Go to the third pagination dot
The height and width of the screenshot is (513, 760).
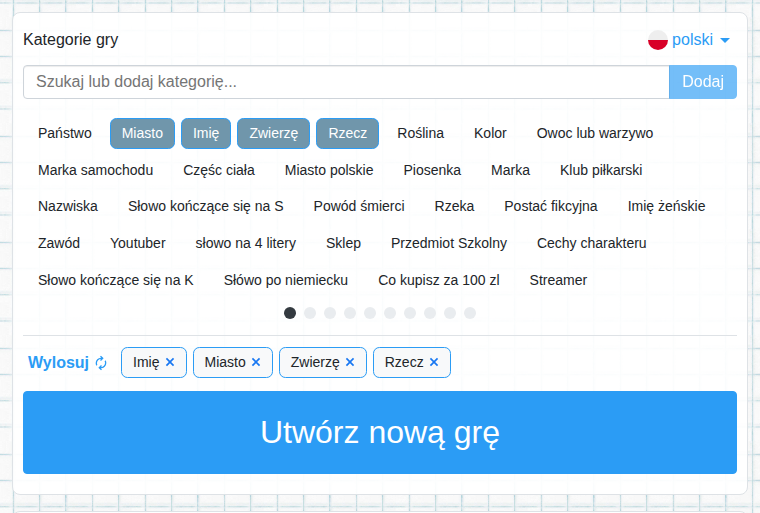point(330,313)
